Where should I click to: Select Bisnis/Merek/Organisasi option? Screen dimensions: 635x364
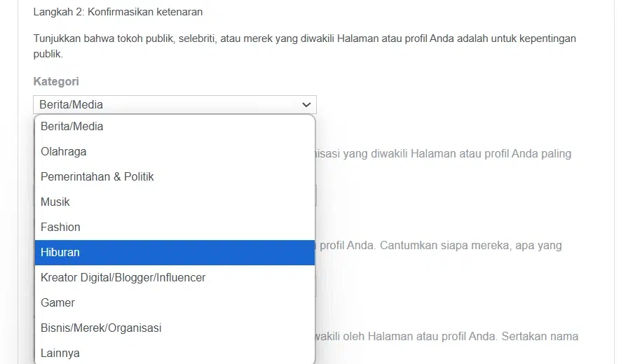(175, 328)
